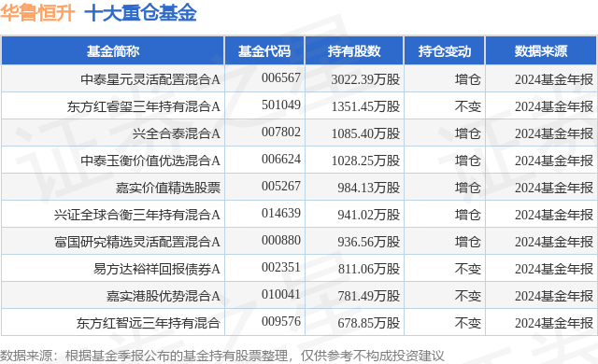Open fund 中泰星元灵活配置混合A

coord(150,79)
